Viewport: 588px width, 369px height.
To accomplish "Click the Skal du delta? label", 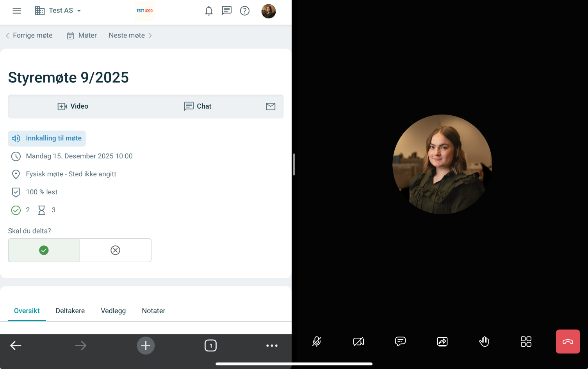I will (x=30, y=231).
